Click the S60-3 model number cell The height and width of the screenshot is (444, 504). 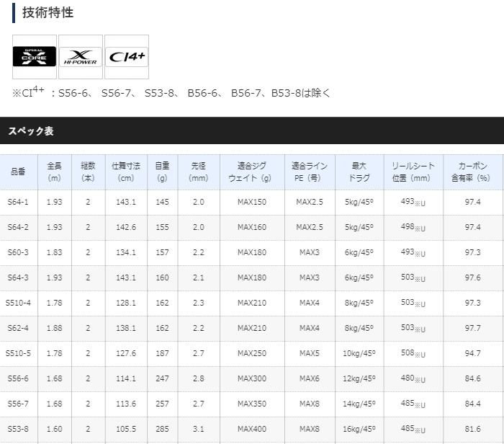pos(18,252)
